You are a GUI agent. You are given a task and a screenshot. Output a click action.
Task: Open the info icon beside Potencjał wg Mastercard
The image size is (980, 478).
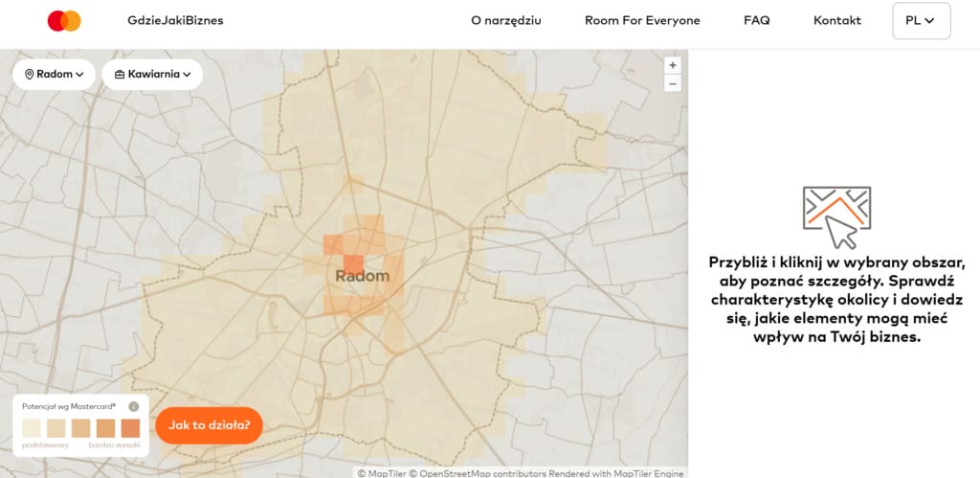click(133, 407)
